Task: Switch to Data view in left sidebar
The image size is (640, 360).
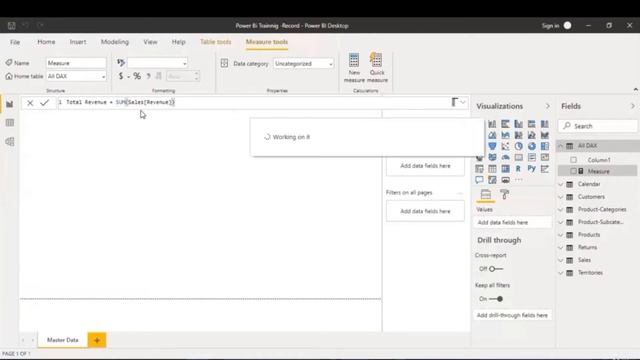Action: click(10, 123)
